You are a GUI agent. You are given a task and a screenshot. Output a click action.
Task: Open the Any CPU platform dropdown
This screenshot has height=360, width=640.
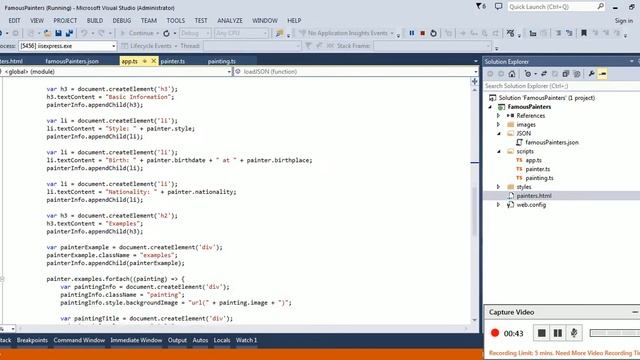[242, 33]
